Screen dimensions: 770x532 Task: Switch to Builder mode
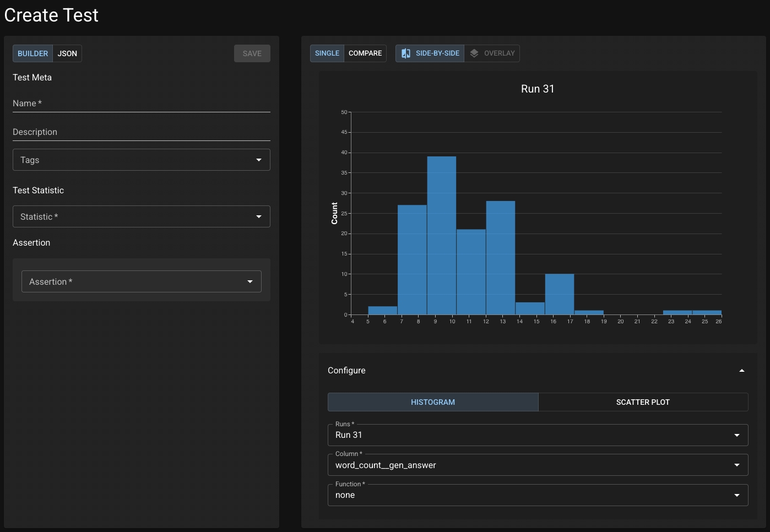tap(32, 53)
